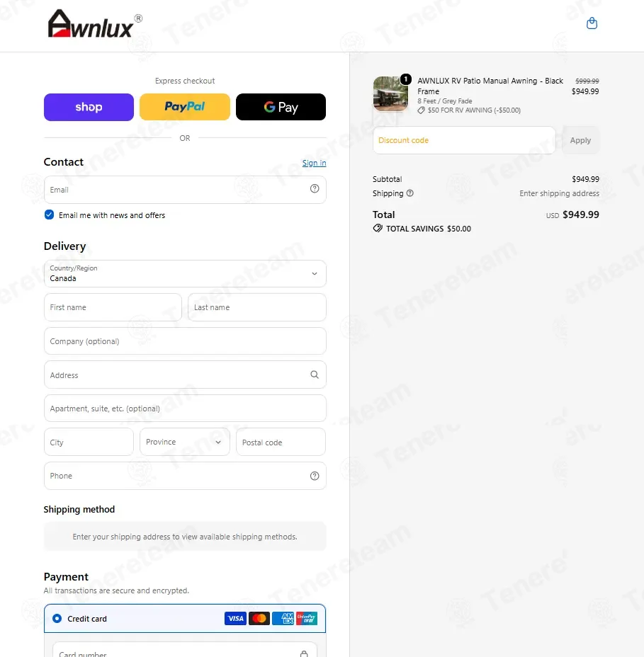Image resolution: width=644 pixels, height=657 pixels.
Task: Click the American Express icon
Action: (283, 618)
